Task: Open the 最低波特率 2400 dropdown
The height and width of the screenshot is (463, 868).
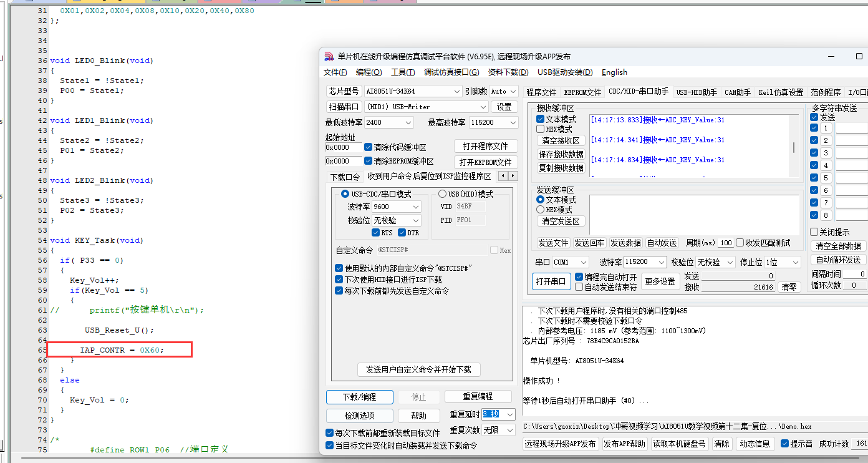Action: click(408, 122)
